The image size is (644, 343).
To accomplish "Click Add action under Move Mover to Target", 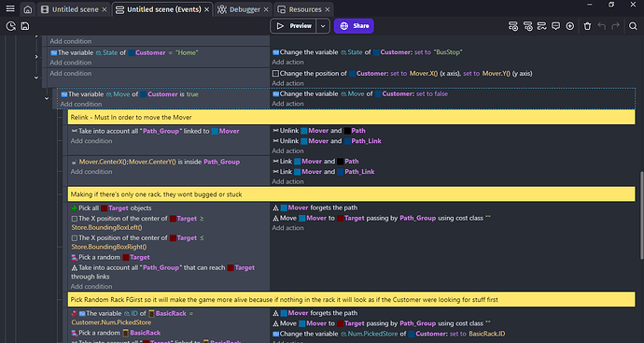I will (287, 228).
